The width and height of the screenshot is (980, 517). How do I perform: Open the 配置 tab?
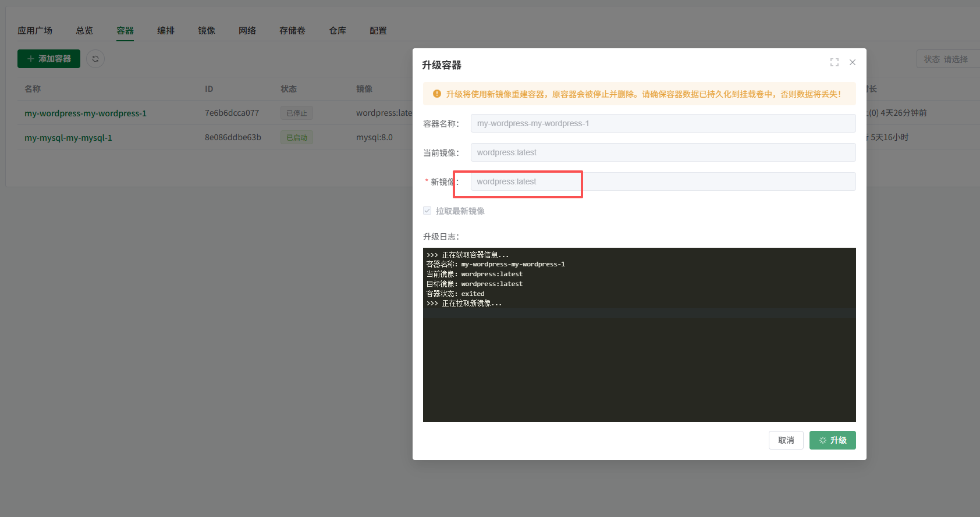(x=378, y=30)
